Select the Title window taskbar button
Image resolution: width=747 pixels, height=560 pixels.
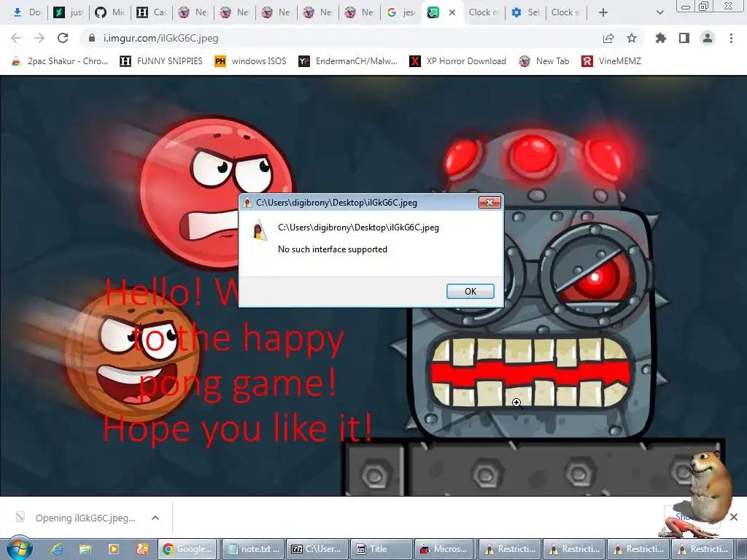382,549
